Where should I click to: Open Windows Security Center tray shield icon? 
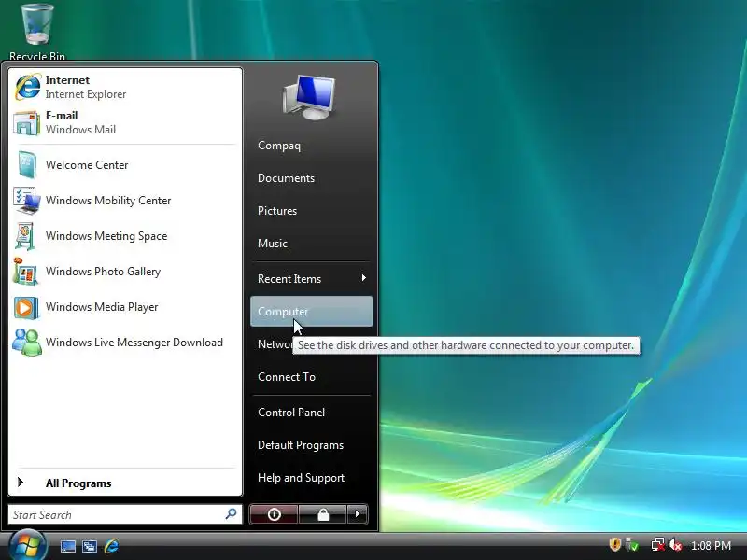[x=615, y=544]
